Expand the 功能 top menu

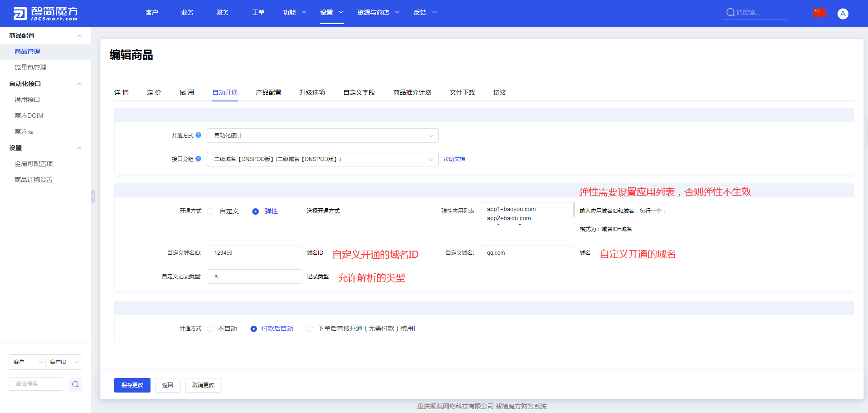click(294, 12)
